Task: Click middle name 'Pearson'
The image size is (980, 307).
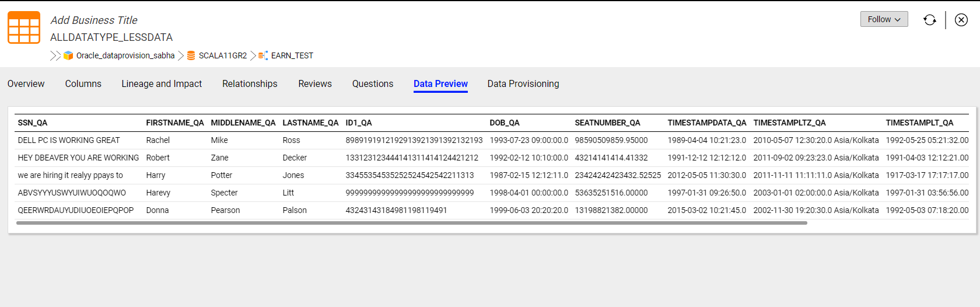Action: click(x=226, y=210)
